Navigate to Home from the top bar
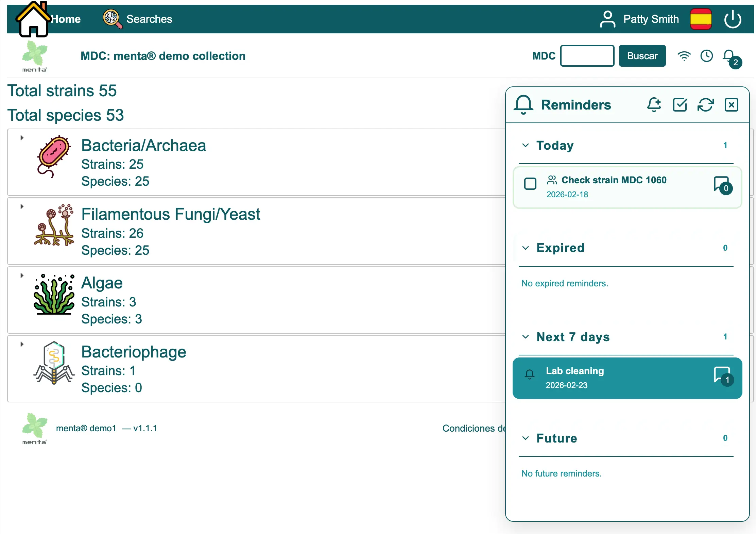 65,19
